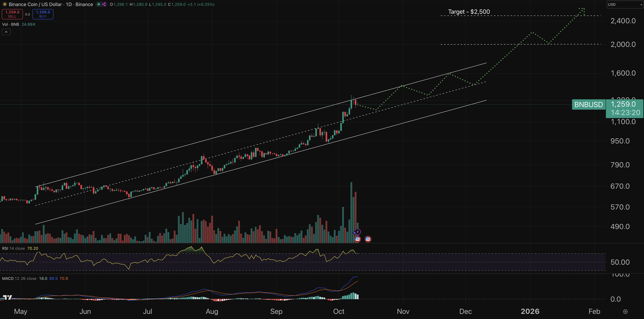The image size is (644, 319).
Task: Open the leftmost US flag economic event marker
Action: (358, 239)
